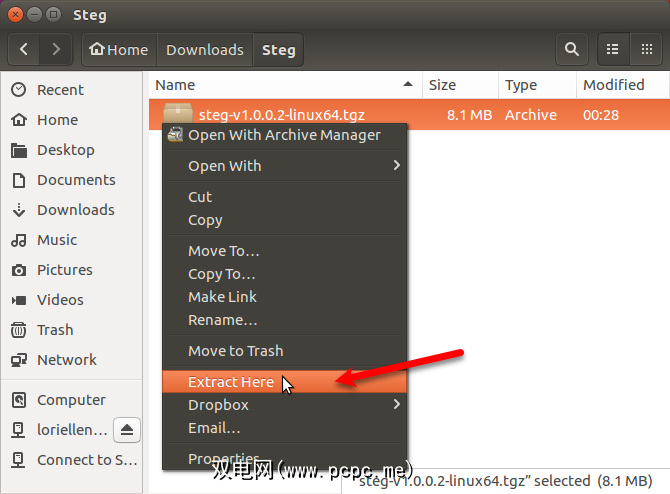Click the search magnifier icon

click(x=571, y=50)
